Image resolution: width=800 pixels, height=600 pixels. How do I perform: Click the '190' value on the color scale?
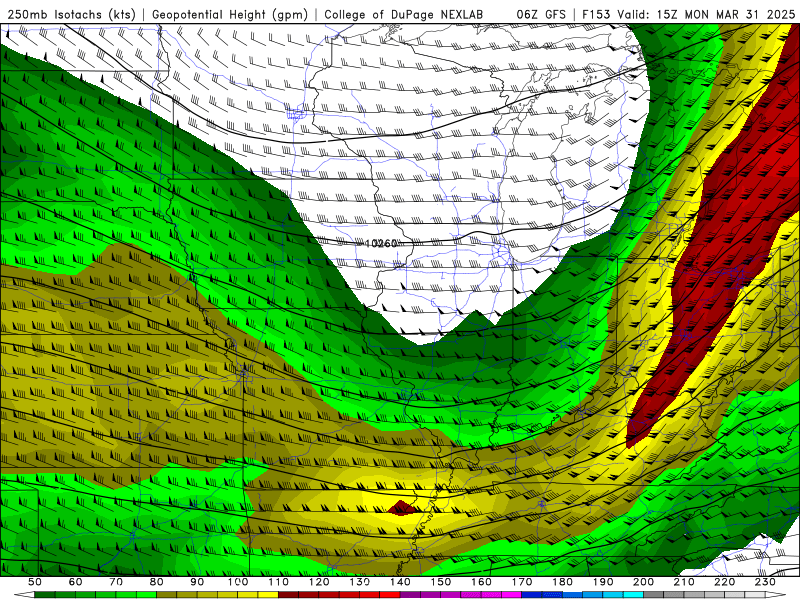[604, 582]
